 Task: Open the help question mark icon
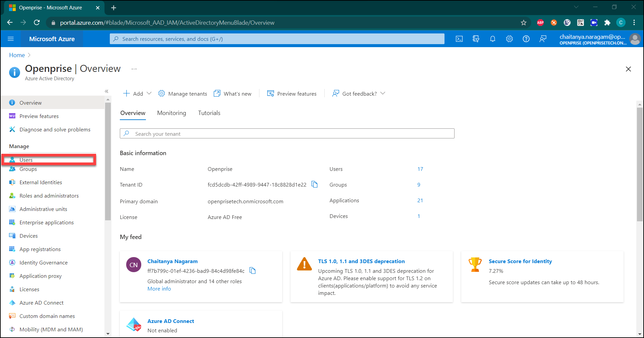click(526, 39)
